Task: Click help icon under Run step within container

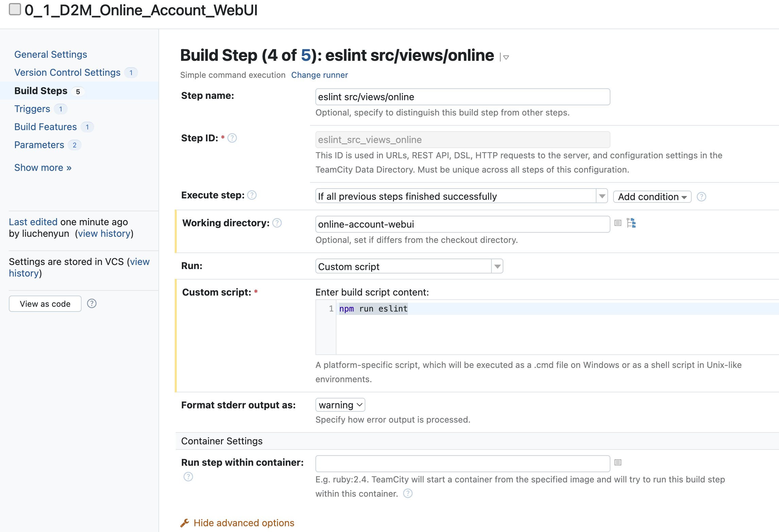Action: pyautogui.click(x=188, y=477)
